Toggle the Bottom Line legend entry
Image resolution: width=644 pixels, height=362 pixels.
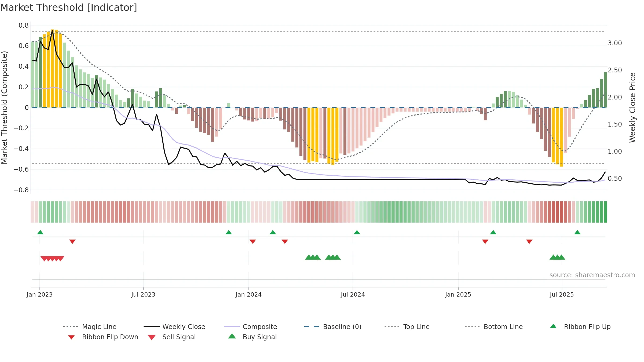click(x=494, y=327)
